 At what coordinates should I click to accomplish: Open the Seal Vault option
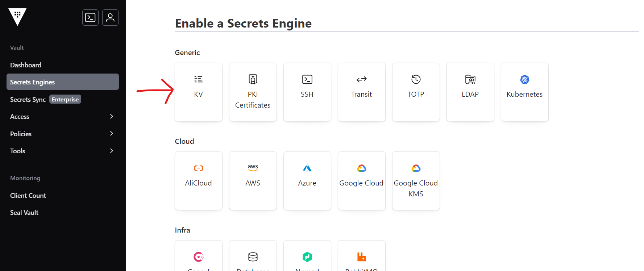pyautogui.click(x=24, y=212)
